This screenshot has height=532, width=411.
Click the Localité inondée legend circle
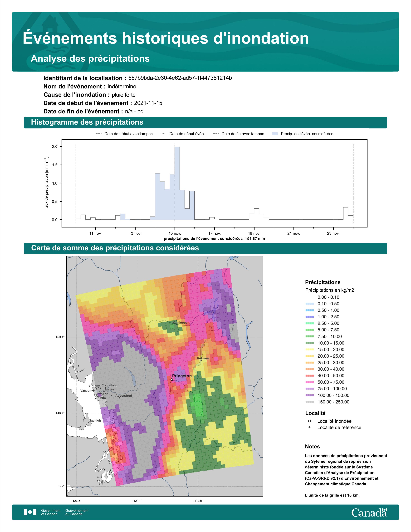[x=309, y=421]
